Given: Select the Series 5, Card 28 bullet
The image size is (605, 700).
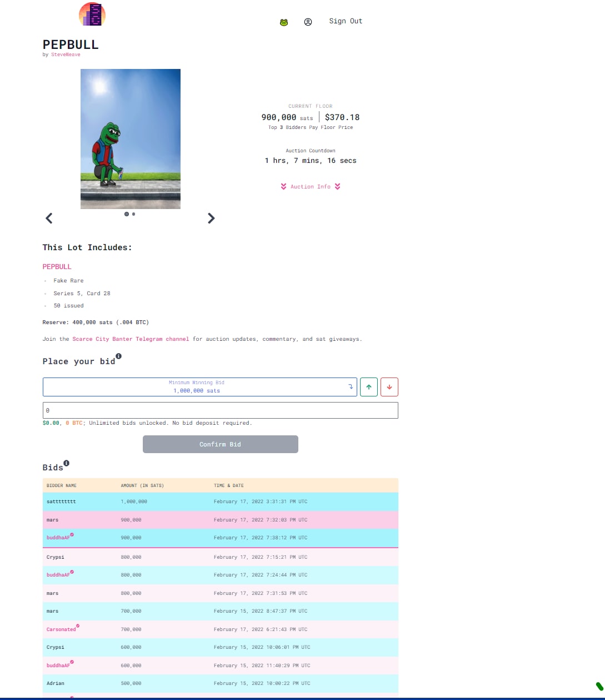Looking at the screenshot, I should [x=82, y=294].
